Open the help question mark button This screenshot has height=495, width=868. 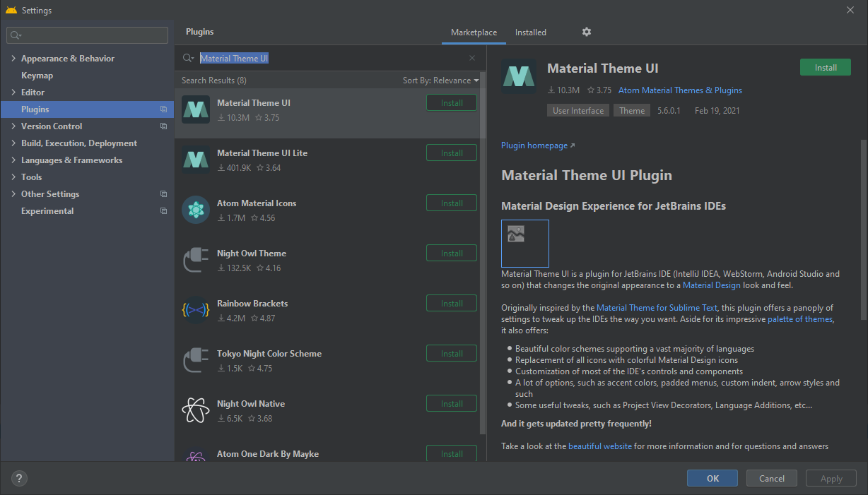tap(20, 478)
